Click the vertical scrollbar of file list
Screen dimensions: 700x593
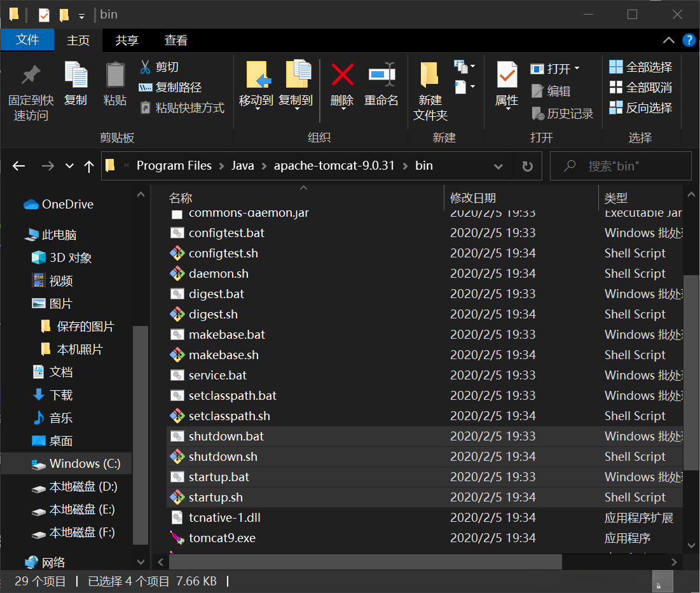691,372
